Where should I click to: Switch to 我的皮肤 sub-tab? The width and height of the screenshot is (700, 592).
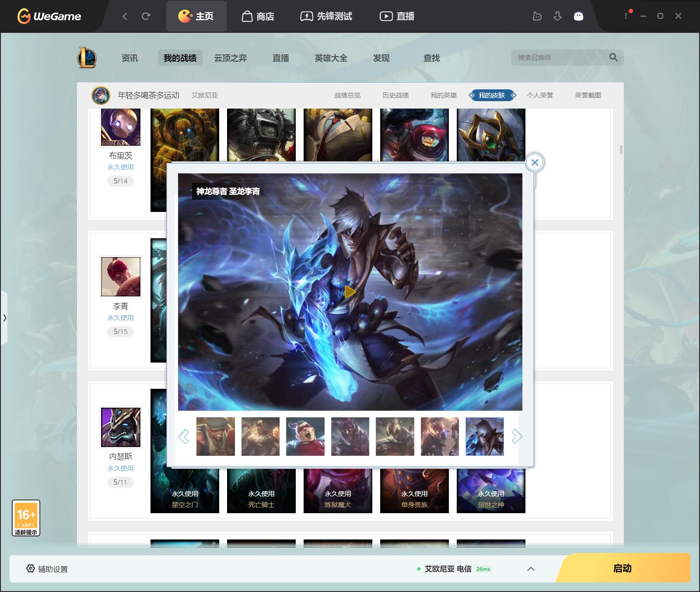point(492,95)
